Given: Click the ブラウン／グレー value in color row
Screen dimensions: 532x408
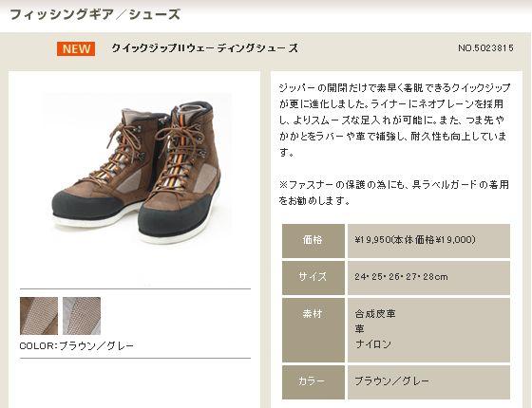Looking at the screenshot, I should click(x=391, y=381).
